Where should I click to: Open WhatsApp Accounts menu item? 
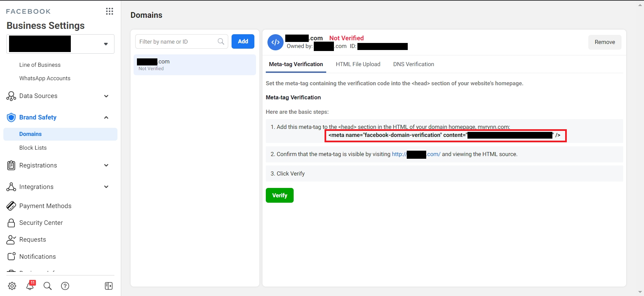45,78
